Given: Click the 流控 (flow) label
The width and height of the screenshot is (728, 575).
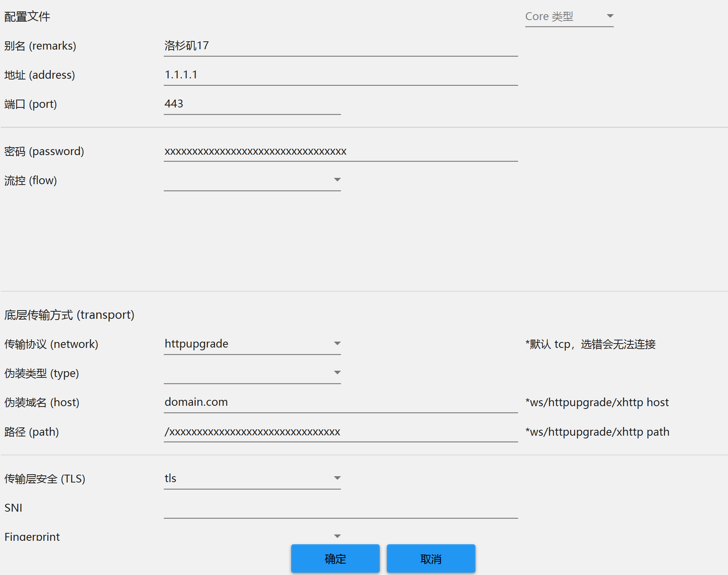Looking at the screenshot, I should tap(30, 181).
